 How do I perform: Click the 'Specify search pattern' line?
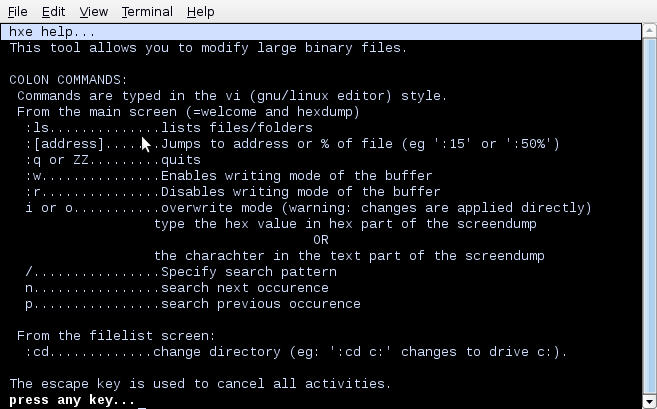click(181, 272)
